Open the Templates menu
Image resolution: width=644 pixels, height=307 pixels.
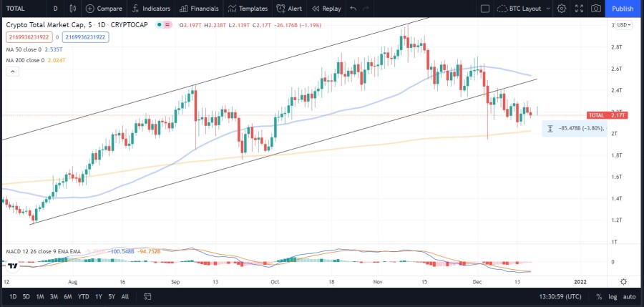tap(248, 8)
